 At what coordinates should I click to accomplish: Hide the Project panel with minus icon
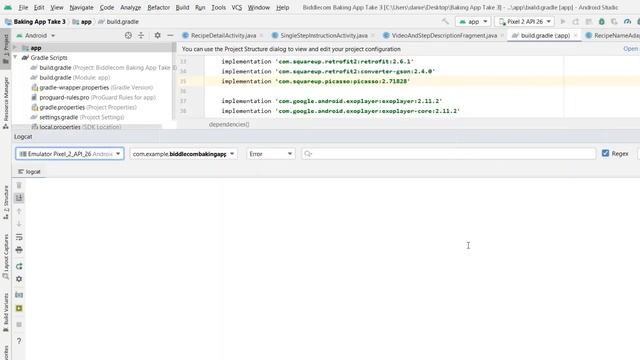click(170, 36)
